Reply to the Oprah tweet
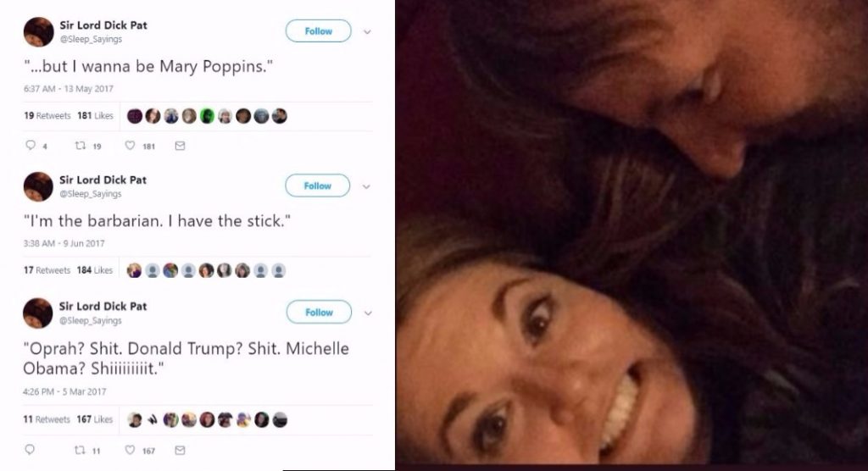 31,450
